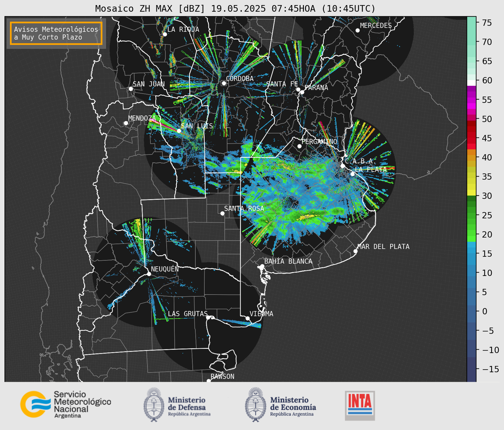Viewport: 504px width, 430px height.
Task: Click the LA PLATA city label
Action: coord(371,169)
